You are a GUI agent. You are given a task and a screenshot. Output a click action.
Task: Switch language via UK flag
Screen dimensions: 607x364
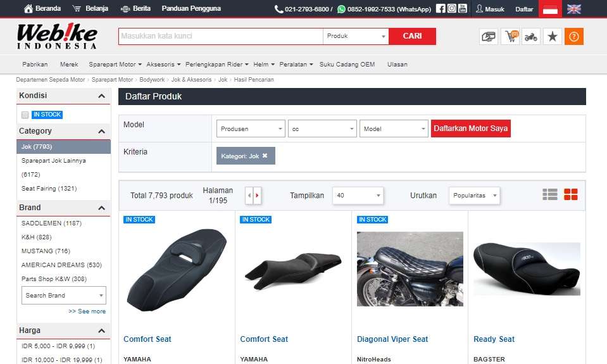[573, 9]
